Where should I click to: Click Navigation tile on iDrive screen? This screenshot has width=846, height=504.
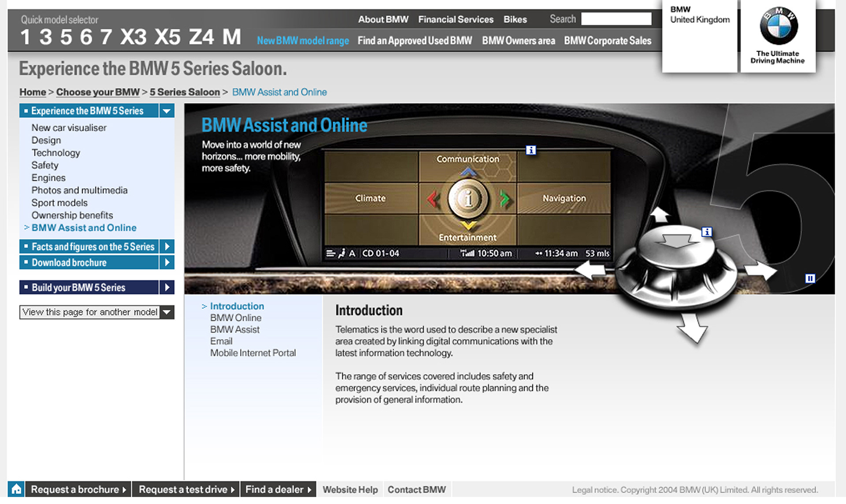point(564,198)
